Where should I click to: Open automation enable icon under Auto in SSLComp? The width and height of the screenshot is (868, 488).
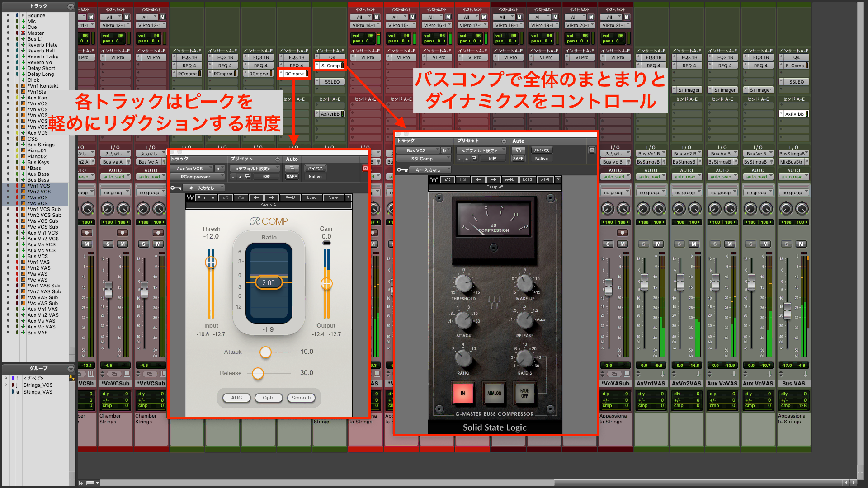(519, 150)
